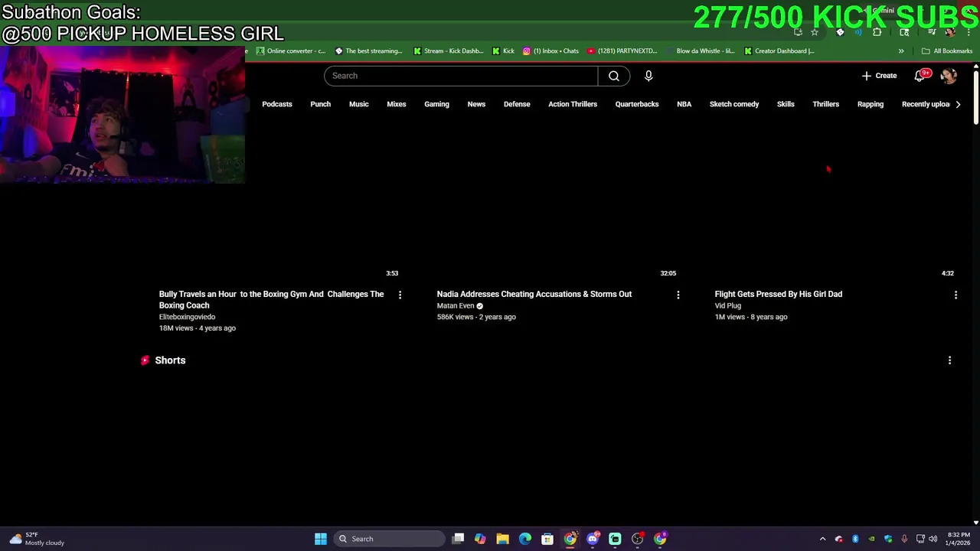Open All Bookmarks folder

coord(947,51)
